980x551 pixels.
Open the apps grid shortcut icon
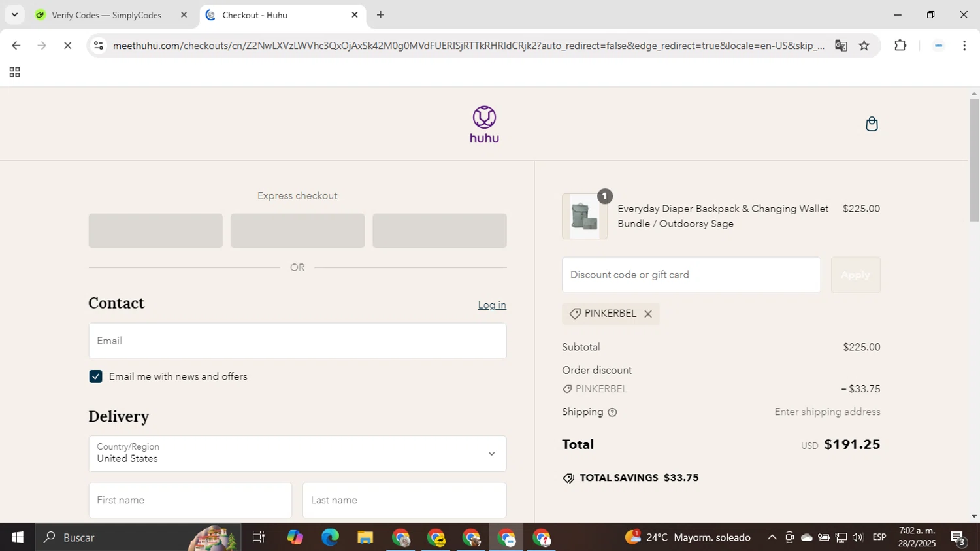[x=14, y=73]
